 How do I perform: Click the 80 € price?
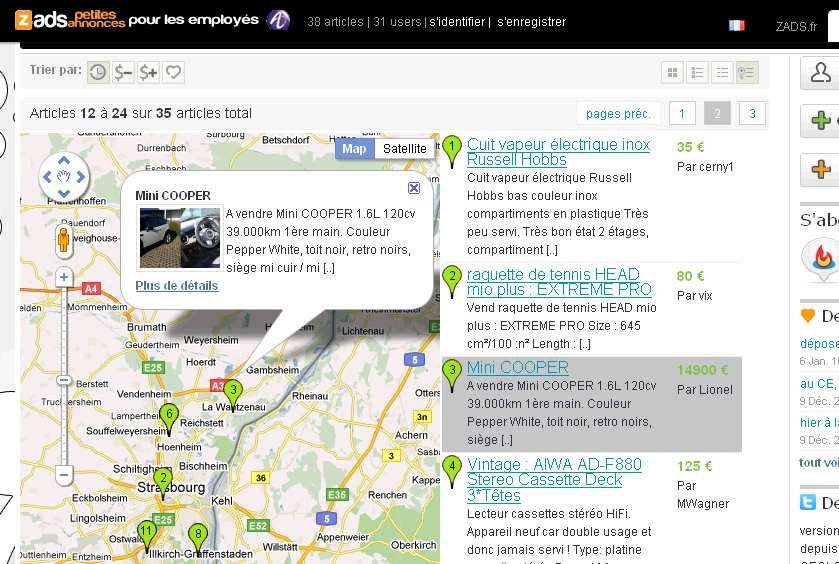[690, 276]
